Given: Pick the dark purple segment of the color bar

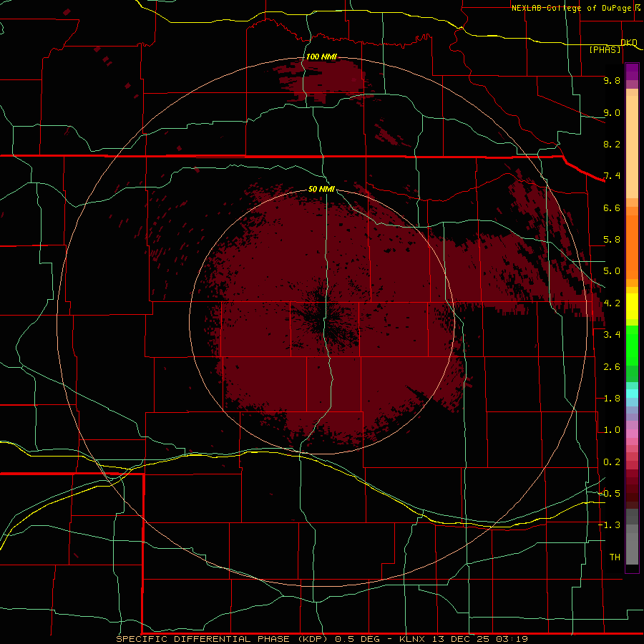Looking at the screenshot, I should [632, 72].
